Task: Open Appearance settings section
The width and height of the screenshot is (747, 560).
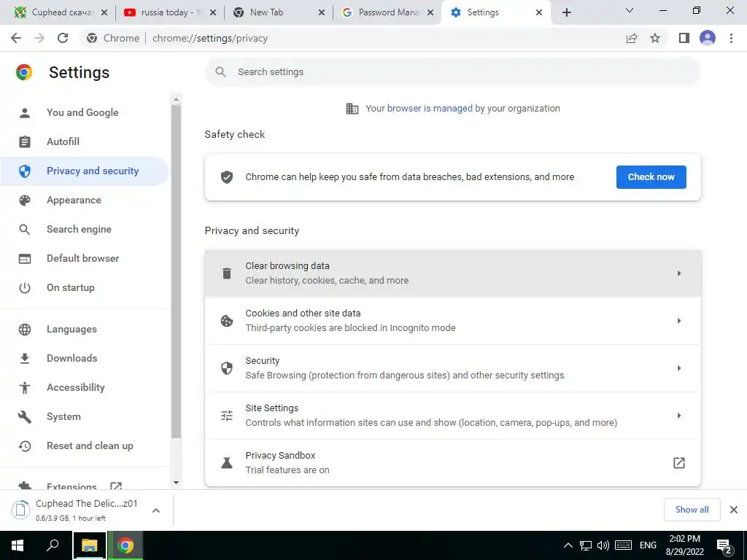Action: [x=74, y=201]
